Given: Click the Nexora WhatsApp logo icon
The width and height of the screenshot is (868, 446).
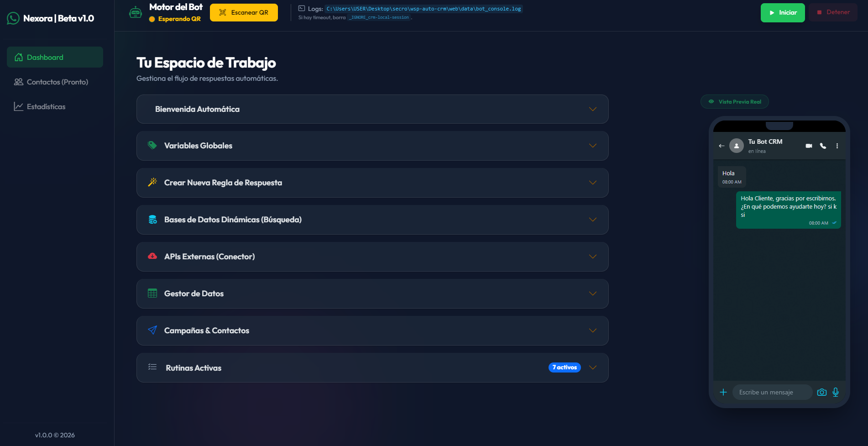Looking at the screenshot, I should pos(13,18).
